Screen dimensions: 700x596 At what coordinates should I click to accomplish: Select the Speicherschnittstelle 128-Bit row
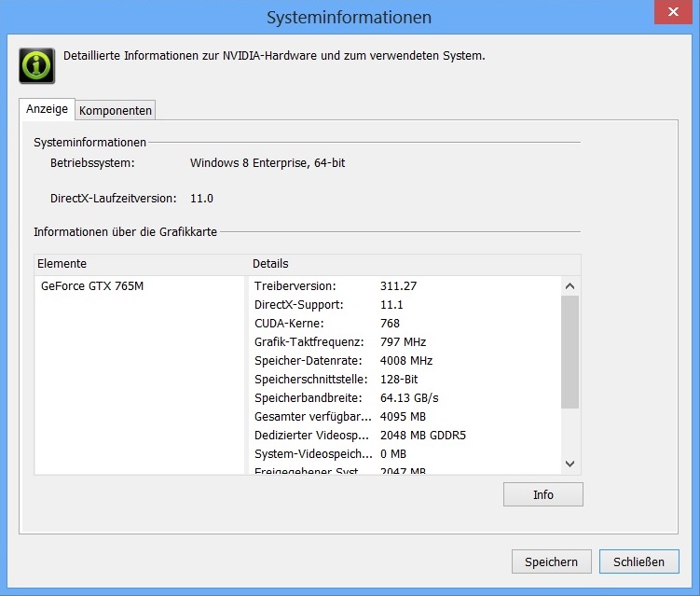click(405, 380)
